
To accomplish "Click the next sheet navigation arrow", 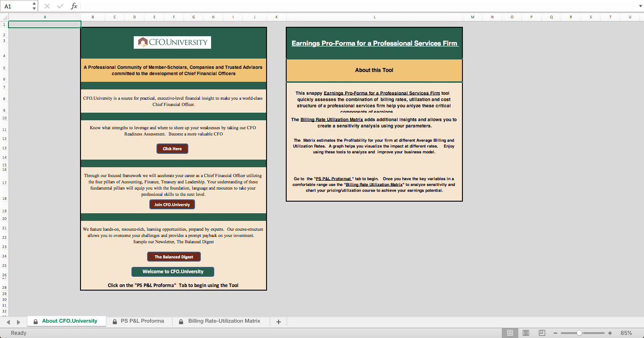I will click(x=18, y=322).
